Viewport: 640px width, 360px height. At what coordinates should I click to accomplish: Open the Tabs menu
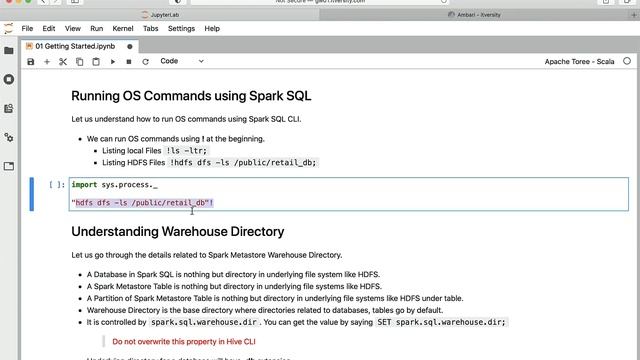coord(151,29)
